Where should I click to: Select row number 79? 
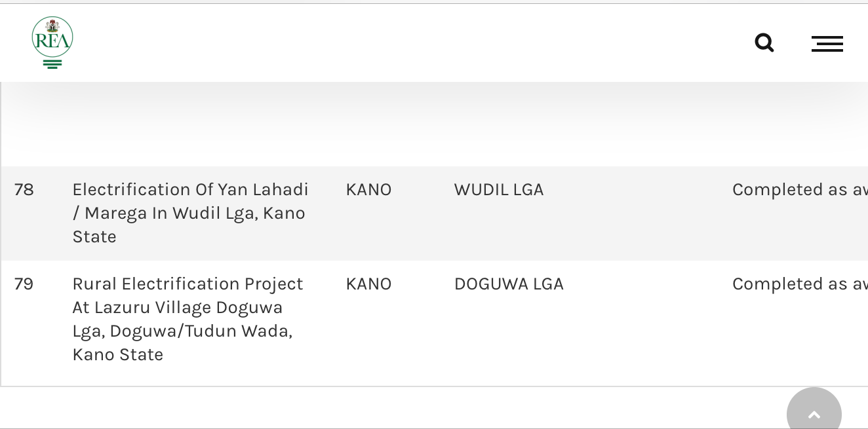[x=24, y=284]
